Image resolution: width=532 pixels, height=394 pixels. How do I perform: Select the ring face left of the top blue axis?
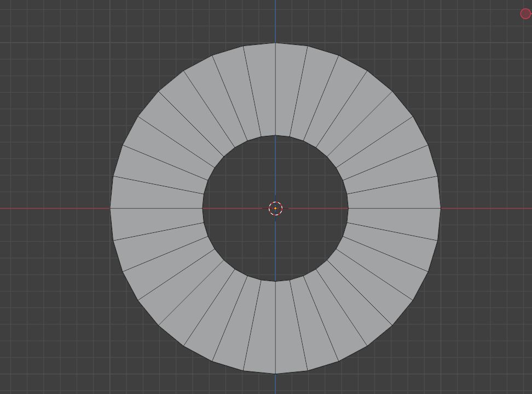[x=260, y=90]
